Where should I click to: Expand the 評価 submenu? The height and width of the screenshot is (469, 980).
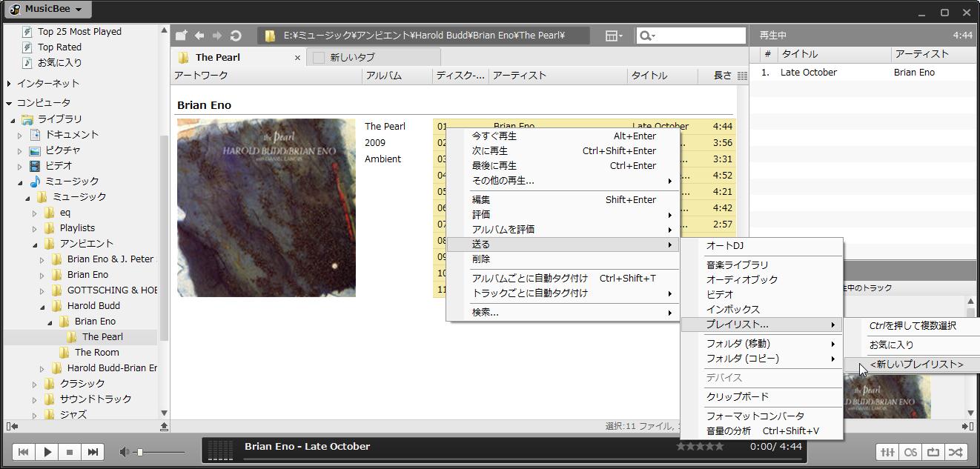click(x=564, y=215)
